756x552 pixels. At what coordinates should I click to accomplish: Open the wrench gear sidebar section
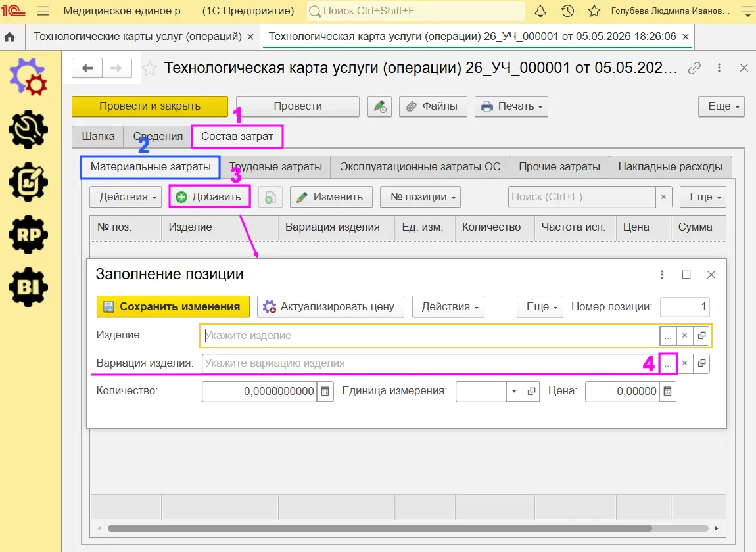pyautogui.click(x=28, y=129)
